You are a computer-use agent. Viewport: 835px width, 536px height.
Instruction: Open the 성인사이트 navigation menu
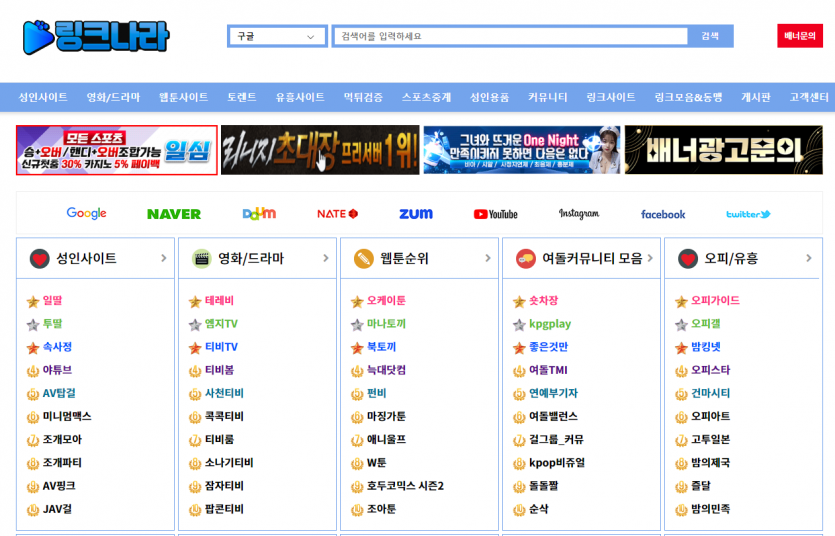pos(43,97)
